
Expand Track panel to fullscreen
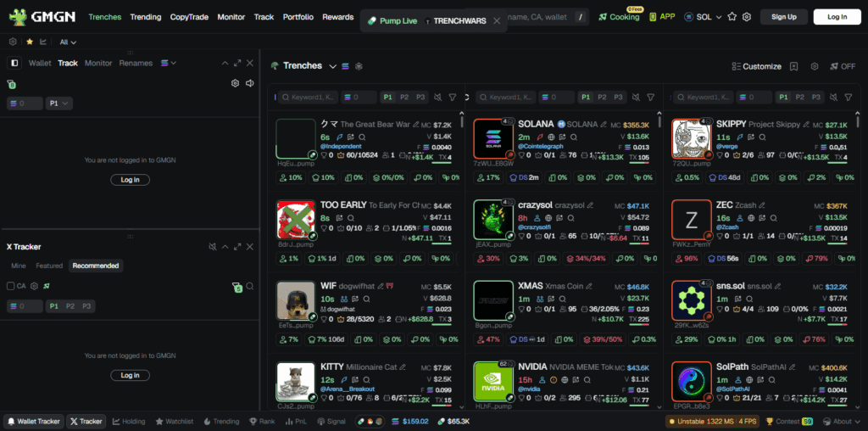point(237,63)
